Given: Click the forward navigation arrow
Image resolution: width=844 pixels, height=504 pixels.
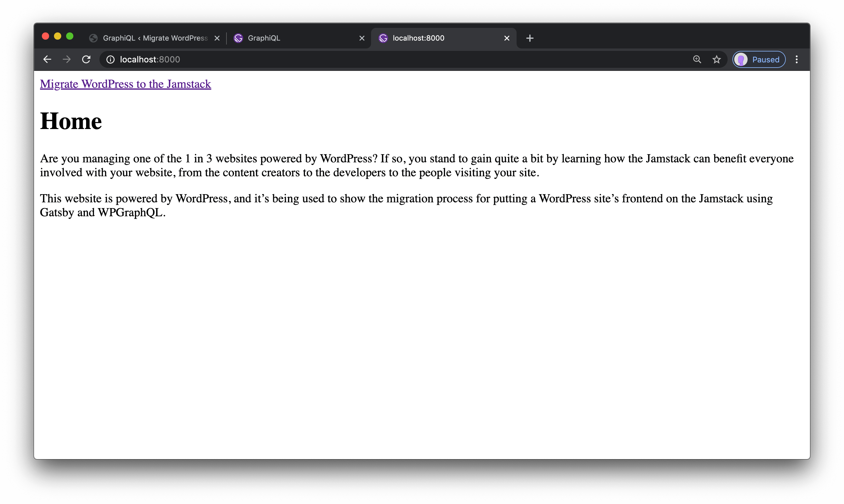Looking at the screenshot, I should (x=67, y=59).
